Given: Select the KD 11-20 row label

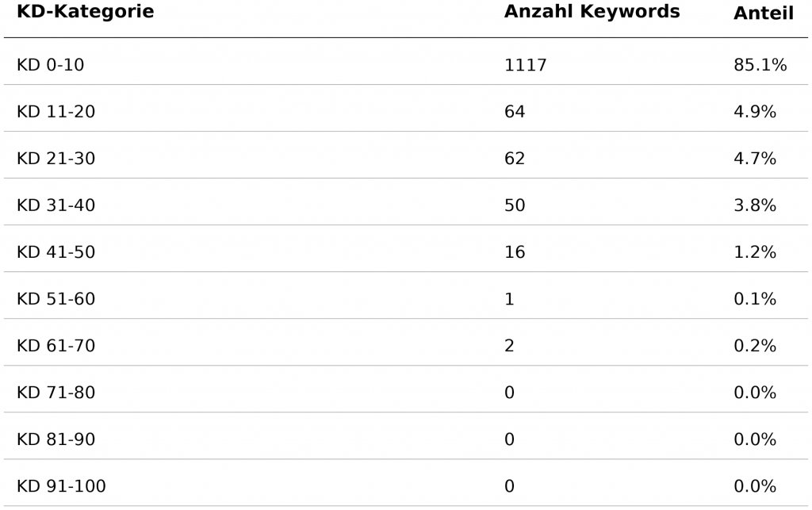Looking at the screenshot, I should (x=56, y=112).
